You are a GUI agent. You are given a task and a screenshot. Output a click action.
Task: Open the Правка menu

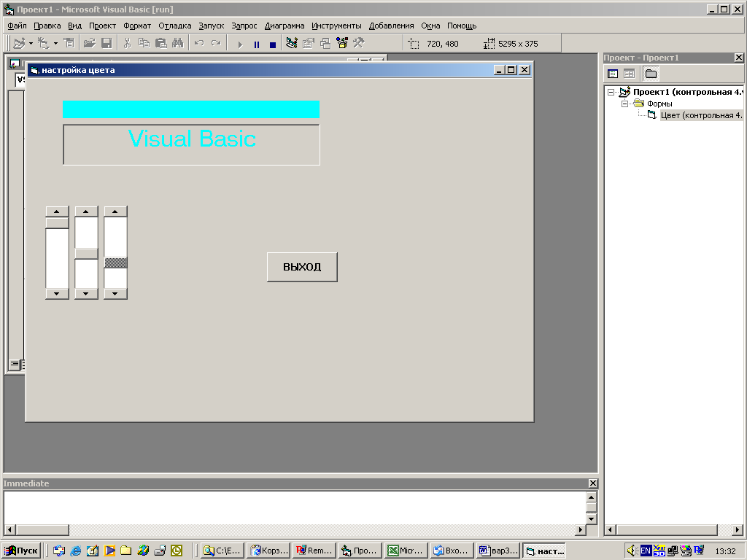point(47,26)
